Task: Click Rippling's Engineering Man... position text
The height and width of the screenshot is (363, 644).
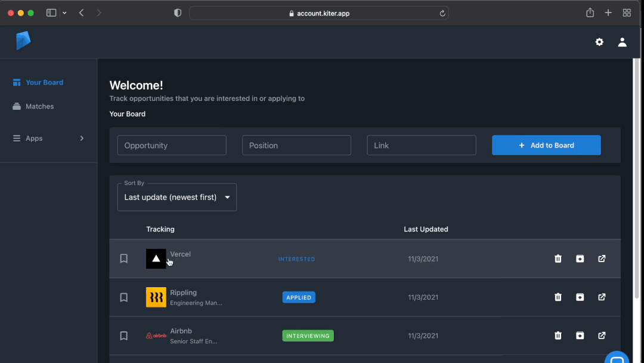Action: (196, 303)
